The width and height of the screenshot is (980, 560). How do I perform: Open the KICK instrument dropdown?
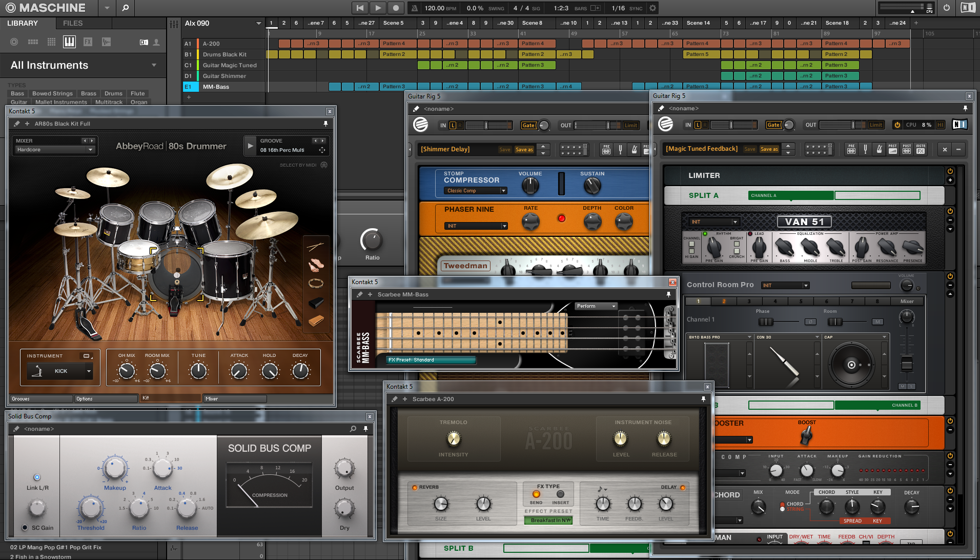tap(89, 371)
